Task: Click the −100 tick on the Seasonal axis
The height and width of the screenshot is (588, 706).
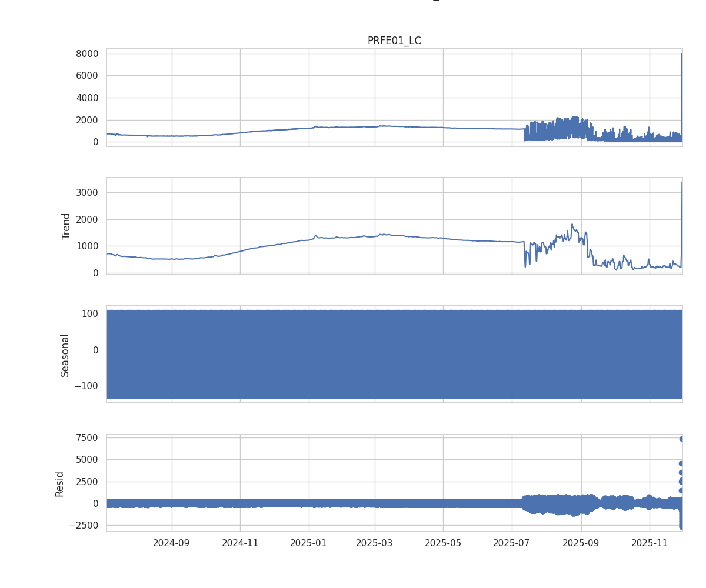Action: click(85, 386)
